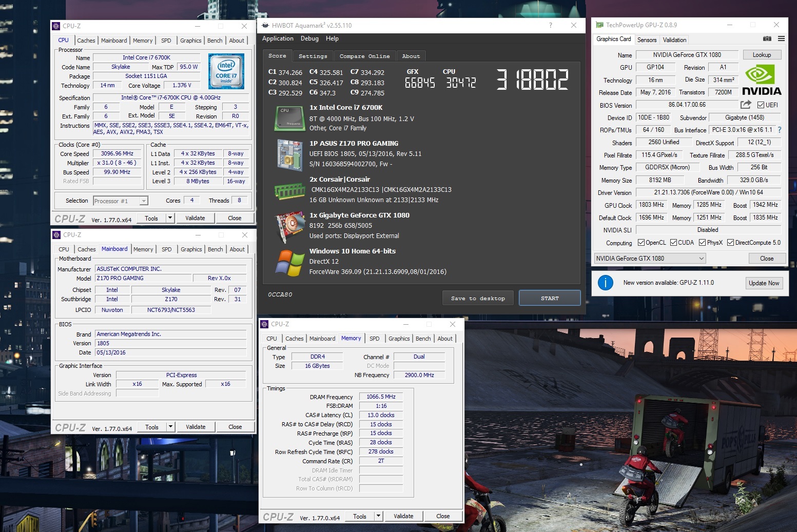This screenshot has height=532, width=797.
Task: Click the Close button in GPU-Z
Action: coord(767,259)
